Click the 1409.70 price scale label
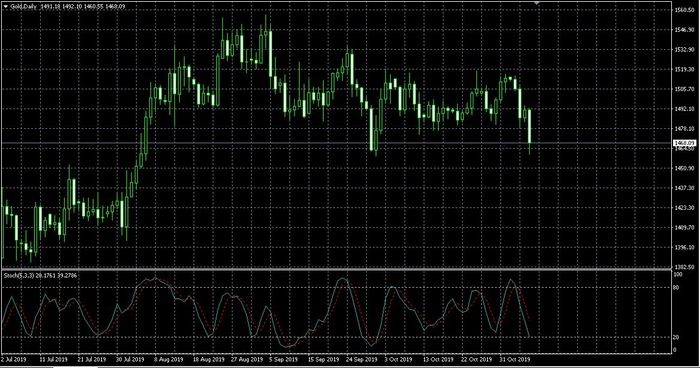Viewport: 700px width, 368px height. click(685, 227)
